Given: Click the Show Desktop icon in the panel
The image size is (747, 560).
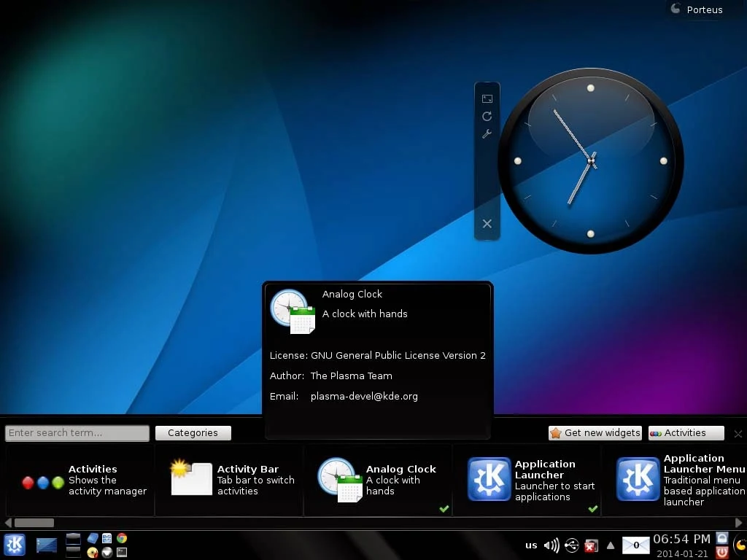Looking at the screenshot, I should coord(46,545).
